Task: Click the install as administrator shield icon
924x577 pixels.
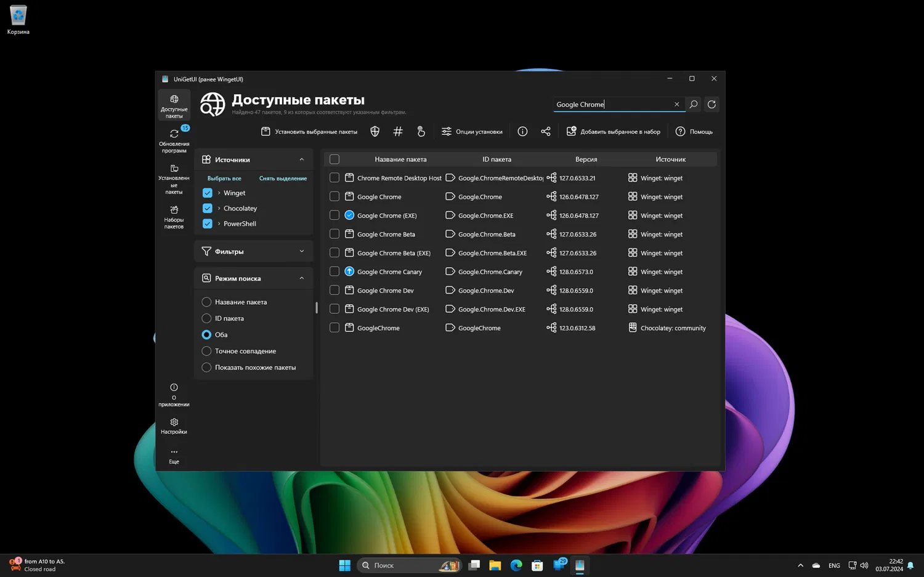Action: tap(375, 131)
